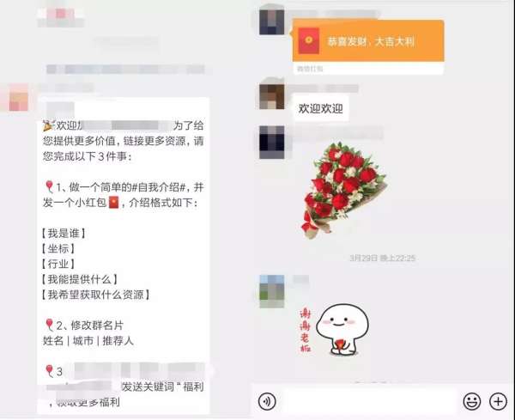Image resolution: width=515 pixels, height=420 pixels.
Task: Open the emoji smiley picker
Action: point(472,401)
